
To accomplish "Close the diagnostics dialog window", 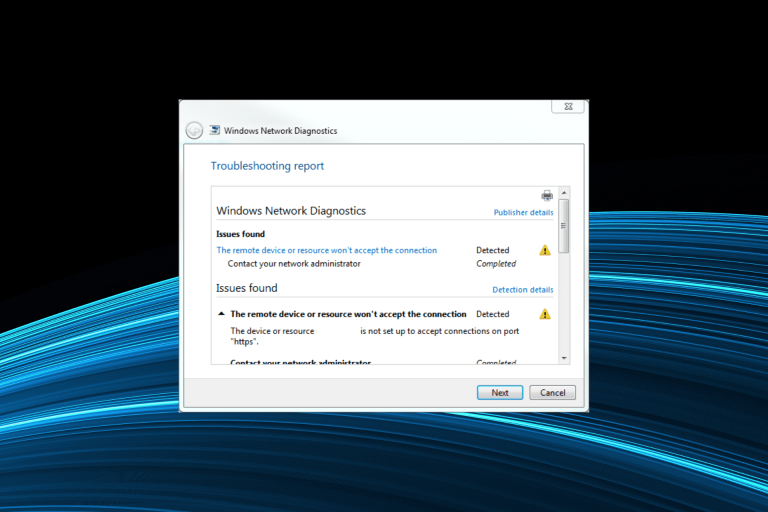I will coord(568,106).
